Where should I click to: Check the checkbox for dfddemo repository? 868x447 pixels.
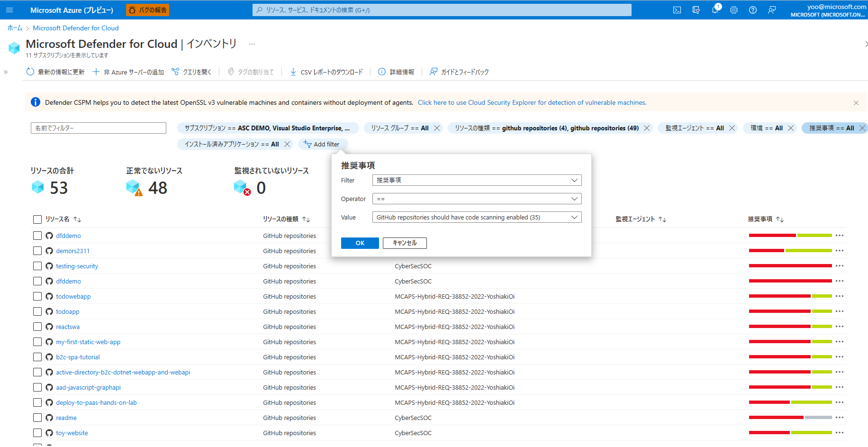(37, 236)
